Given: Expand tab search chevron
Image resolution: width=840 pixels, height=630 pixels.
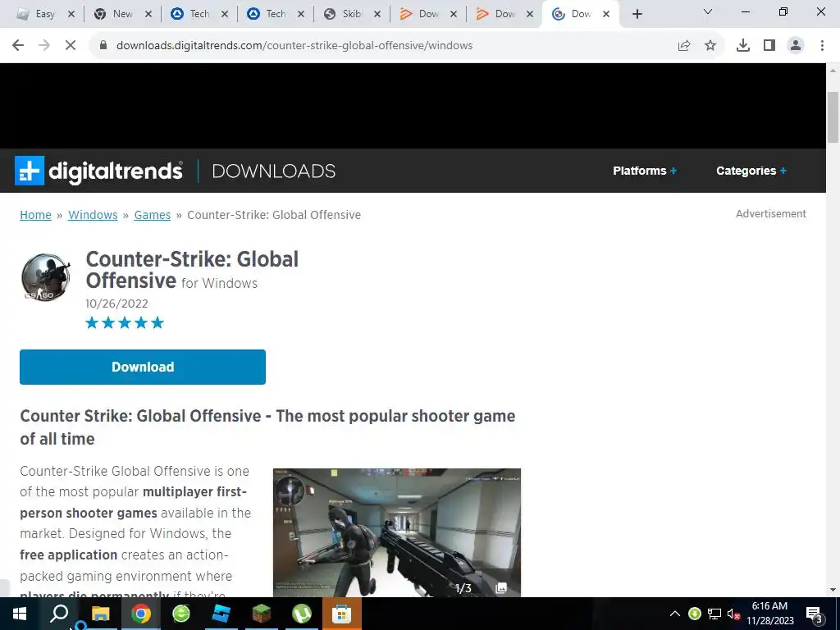Looking at the screenshot, I should click(x=708, y=11).
